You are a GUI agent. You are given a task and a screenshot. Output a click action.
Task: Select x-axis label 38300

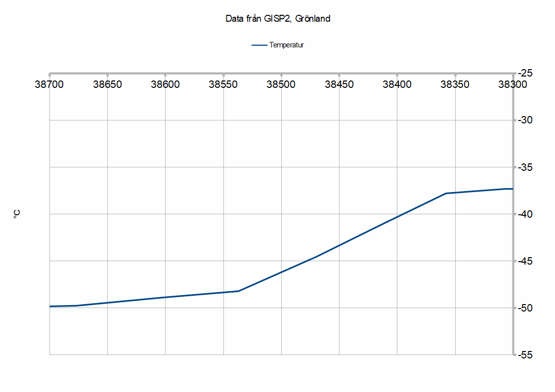pos(512,84)
